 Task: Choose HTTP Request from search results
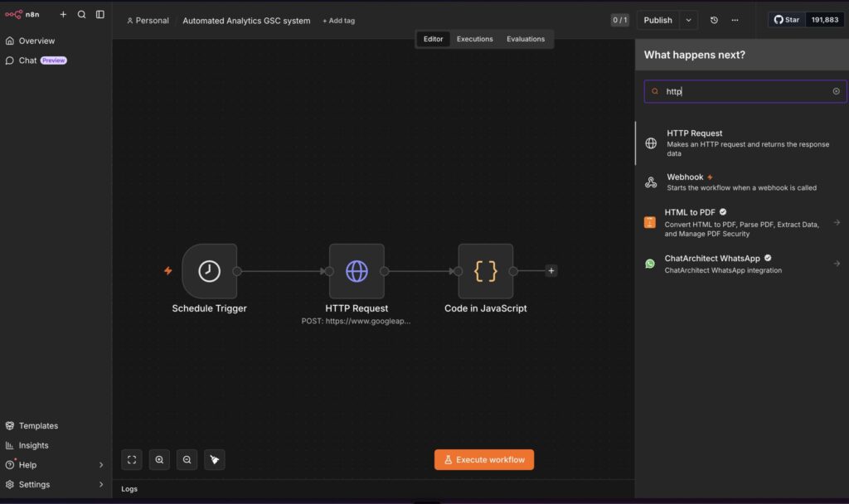[742, 143]
